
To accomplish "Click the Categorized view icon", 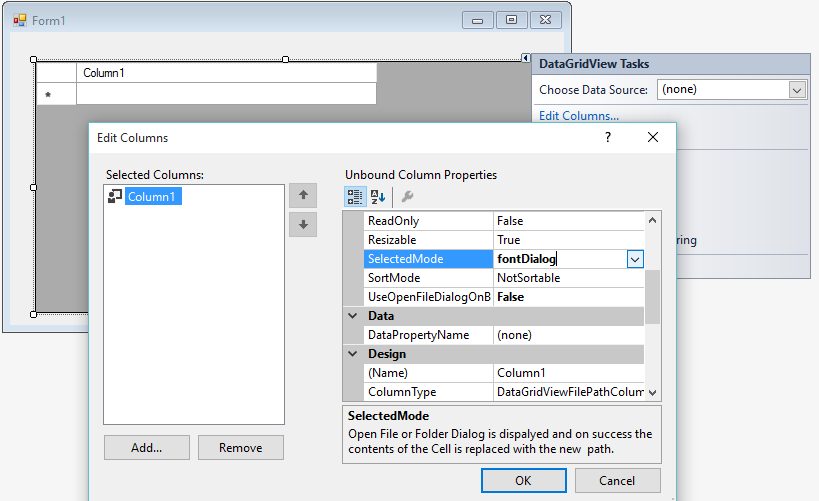I will click(355, 197).
